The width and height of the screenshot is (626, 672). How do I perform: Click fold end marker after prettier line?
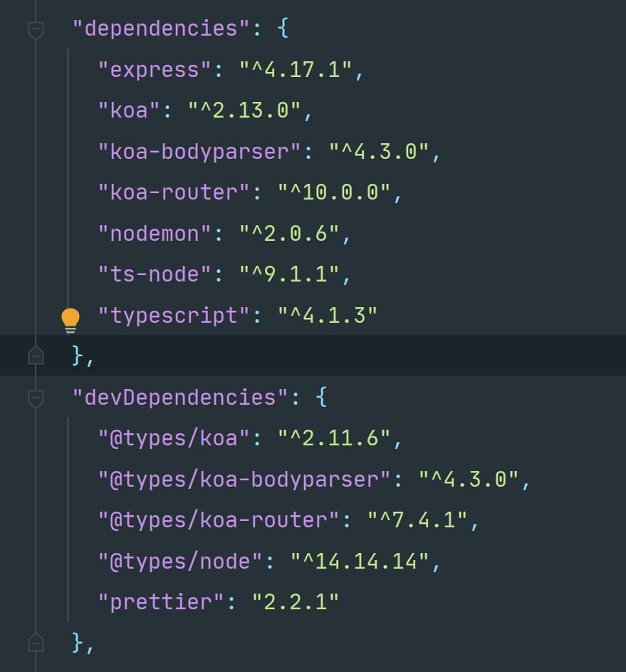36,643
